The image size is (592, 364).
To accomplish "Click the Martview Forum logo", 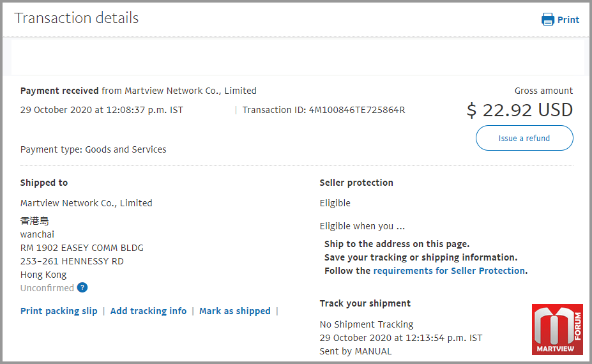I will click(x=558, y=330).
